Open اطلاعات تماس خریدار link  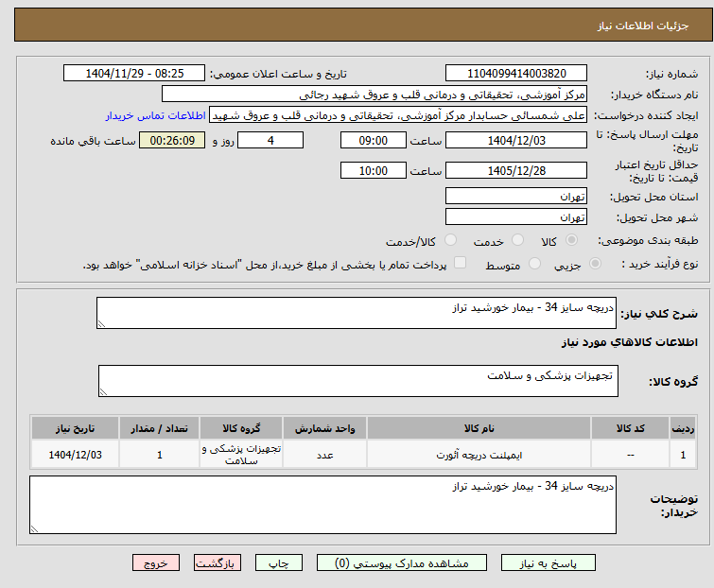point(156,115)
